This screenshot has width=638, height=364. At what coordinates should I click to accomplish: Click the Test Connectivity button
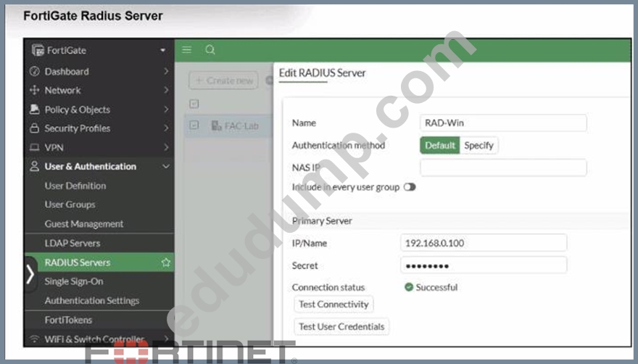pyautogui.click(x=333, y=304)
